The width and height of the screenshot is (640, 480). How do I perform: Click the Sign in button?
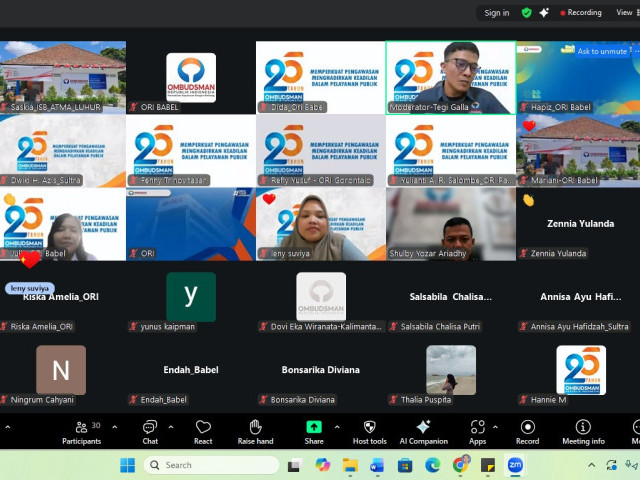(x=496, y=13)
